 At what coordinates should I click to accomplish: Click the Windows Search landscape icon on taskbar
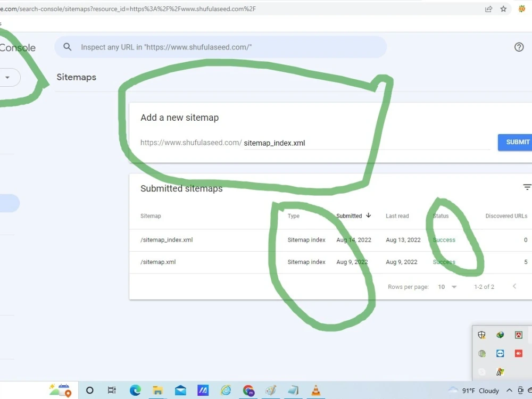point(60,390)
